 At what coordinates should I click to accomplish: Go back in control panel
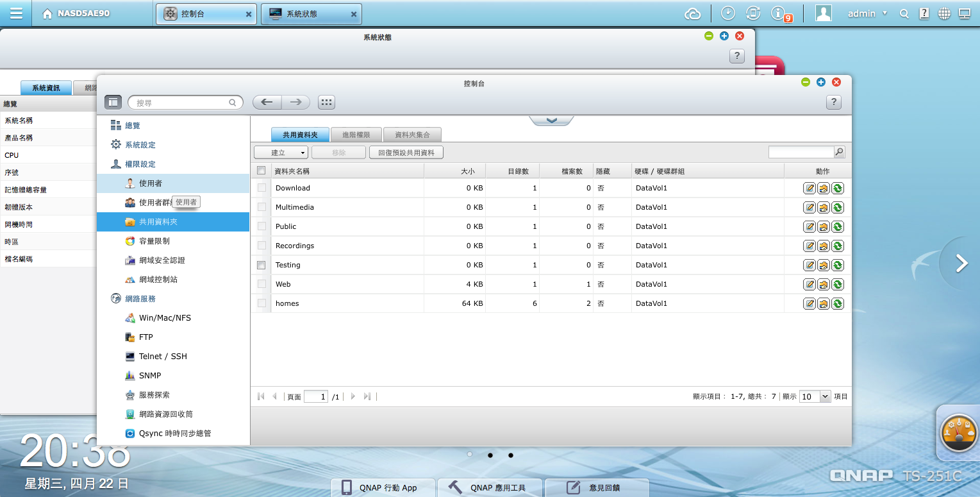pyautogui.click(x=267, y=102)
